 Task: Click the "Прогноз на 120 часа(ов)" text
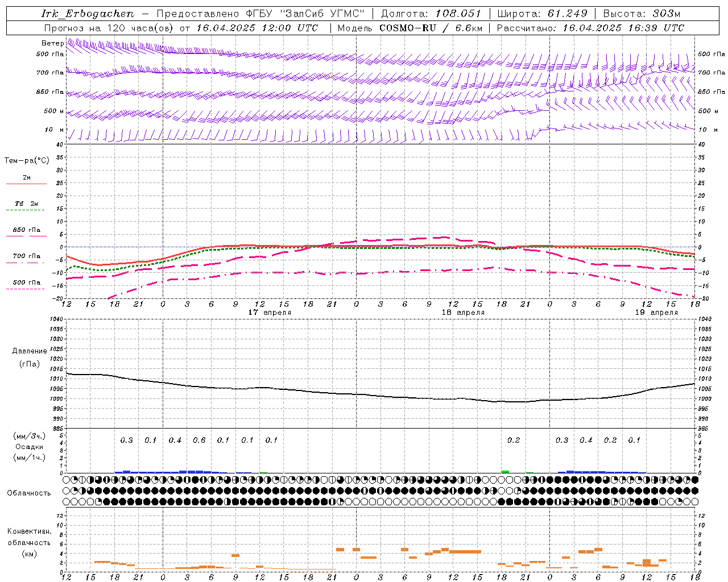coord(110,28)
